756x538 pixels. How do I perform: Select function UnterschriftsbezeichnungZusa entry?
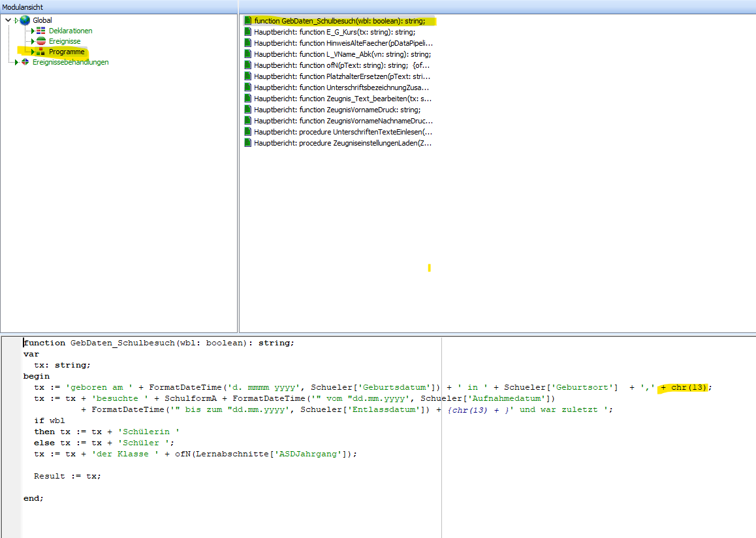pos(341,87)
